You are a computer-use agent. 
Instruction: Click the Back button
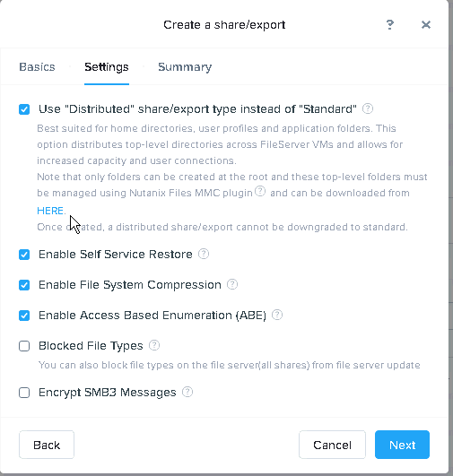click(x=47, y=445)
